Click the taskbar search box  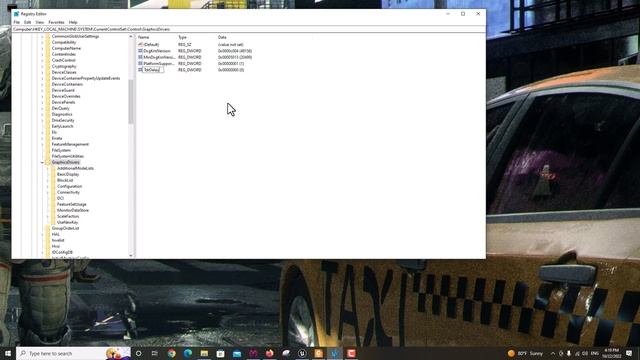(73, 353)
